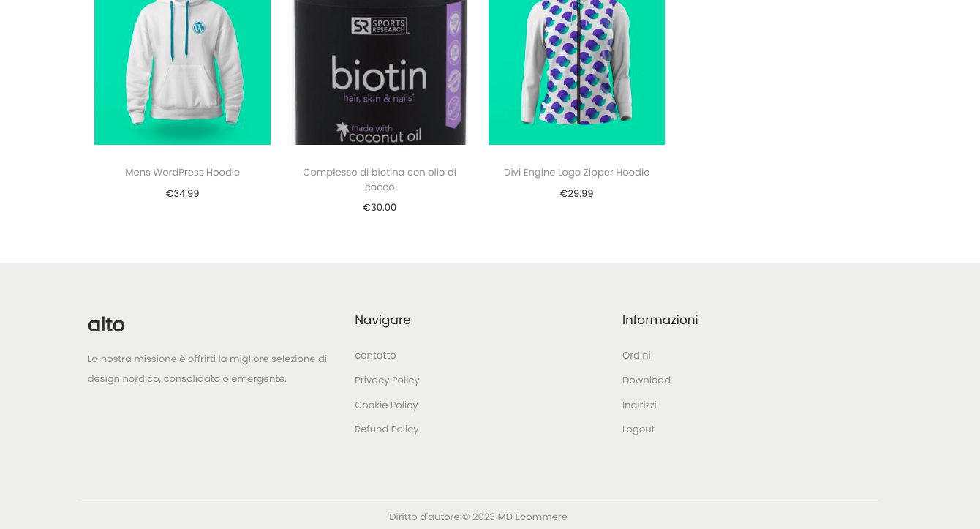This screenshot has height=529, width=980.
Task: Click the €29.99 zipper hoodie price
Action: point(576,194)
